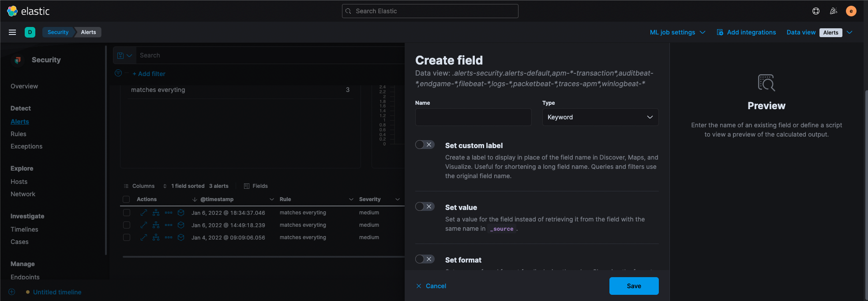Open the help menu icon in header
868x301 pixels.
(816, 11)
